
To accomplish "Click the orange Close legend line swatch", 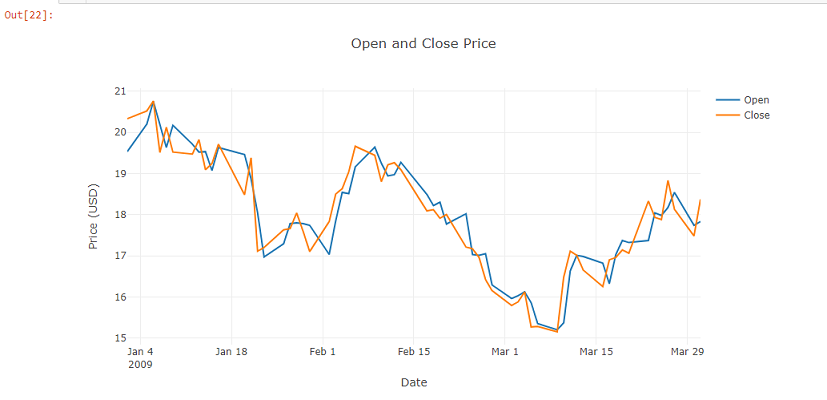I will 727,115.
